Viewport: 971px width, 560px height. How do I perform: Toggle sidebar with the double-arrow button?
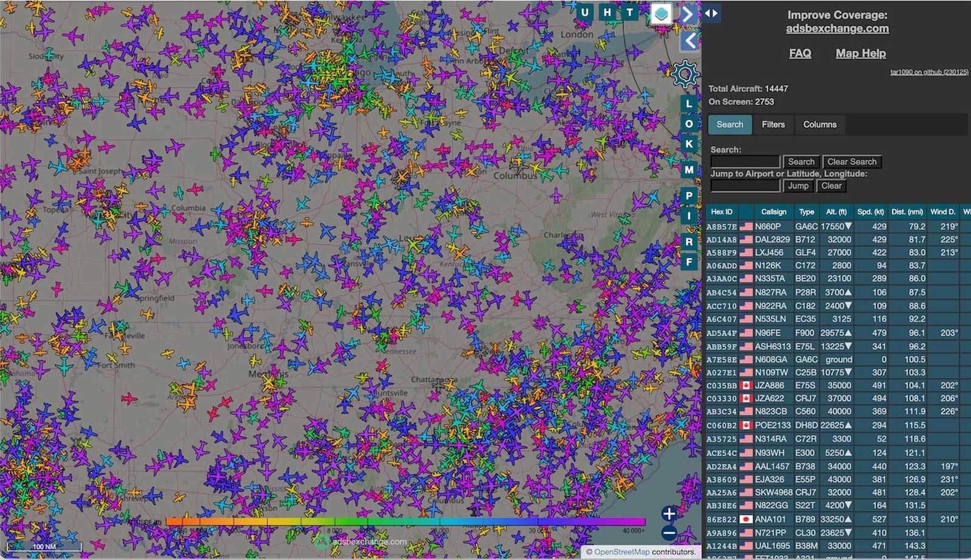click(x=711, y=13)
